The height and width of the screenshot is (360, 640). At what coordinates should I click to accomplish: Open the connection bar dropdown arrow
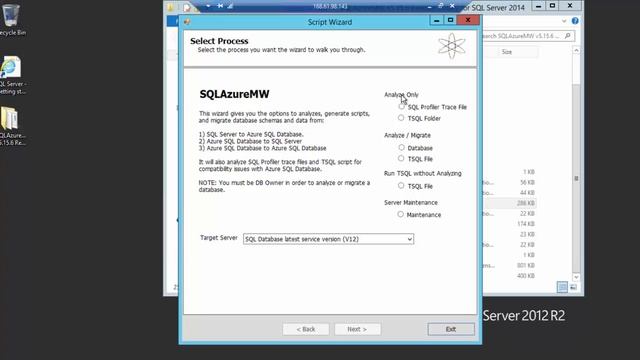(208, 6)
